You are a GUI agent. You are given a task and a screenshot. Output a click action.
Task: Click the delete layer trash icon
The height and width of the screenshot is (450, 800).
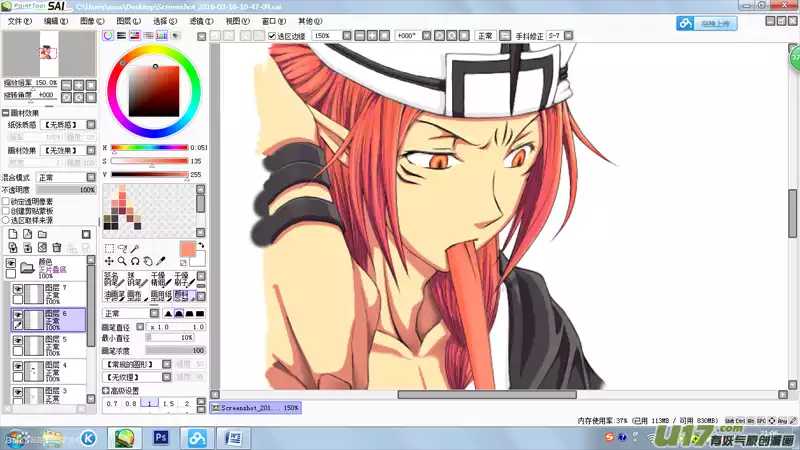[57, 247]
